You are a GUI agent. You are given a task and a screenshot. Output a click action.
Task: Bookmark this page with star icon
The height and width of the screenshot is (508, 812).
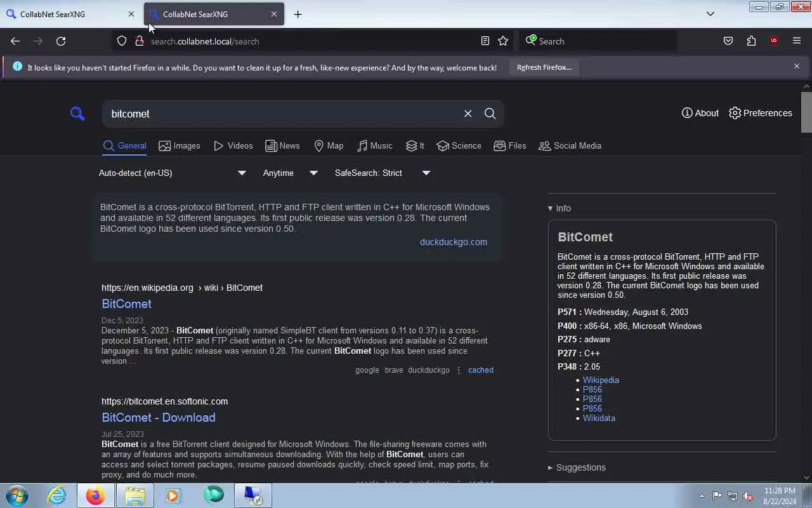503,41
